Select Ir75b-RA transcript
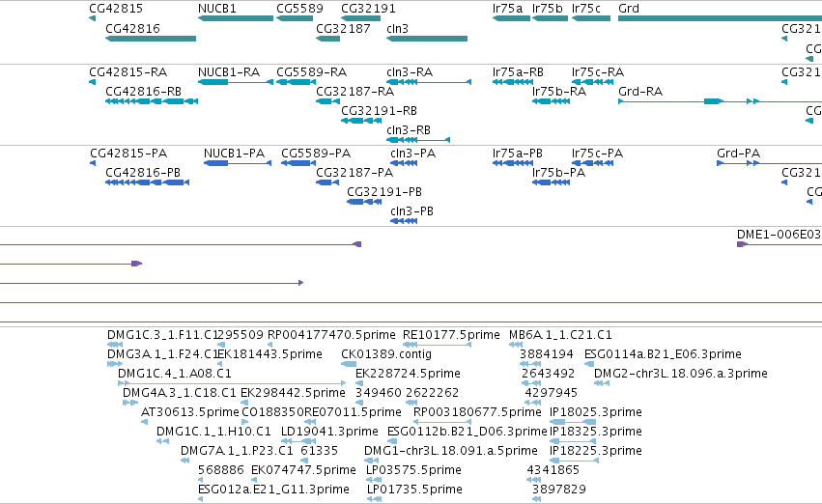 click(551, 101)
